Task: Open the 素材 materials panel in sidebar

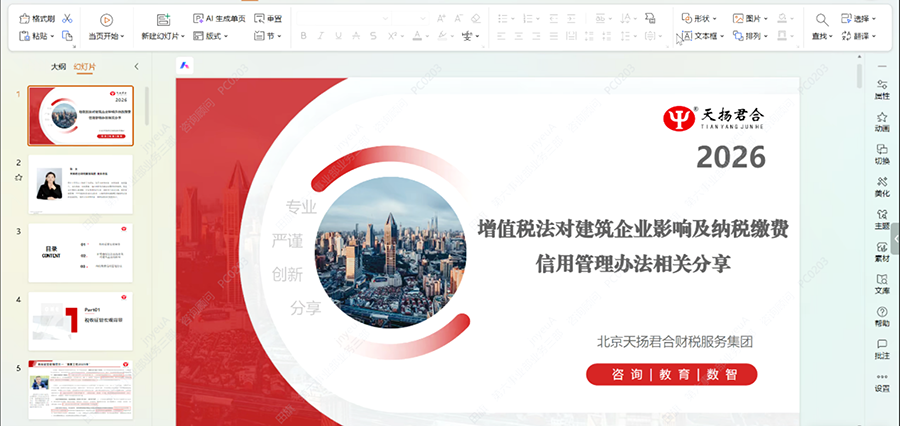Action: click(882, 250)
